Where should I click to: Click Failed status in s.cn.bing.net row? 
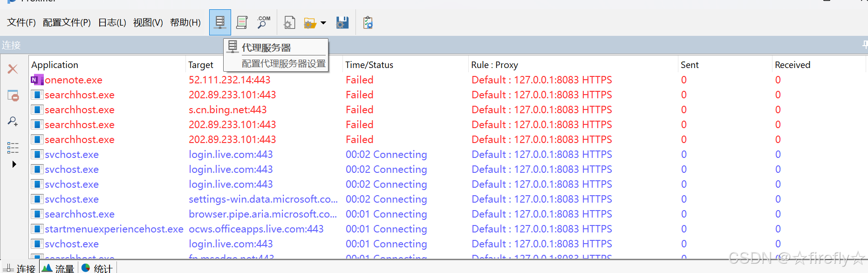[x=359, y=109]
